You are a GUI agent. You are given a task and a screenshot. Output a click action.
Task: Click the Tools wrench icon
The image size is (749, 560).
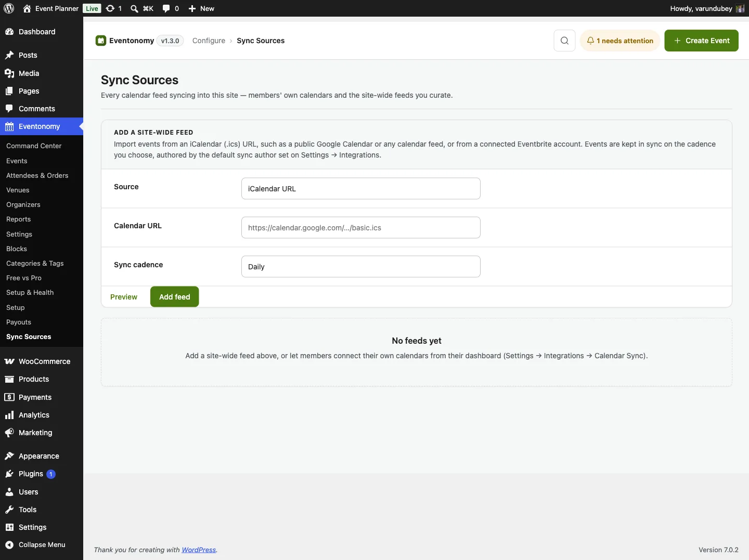coord(9,510)
